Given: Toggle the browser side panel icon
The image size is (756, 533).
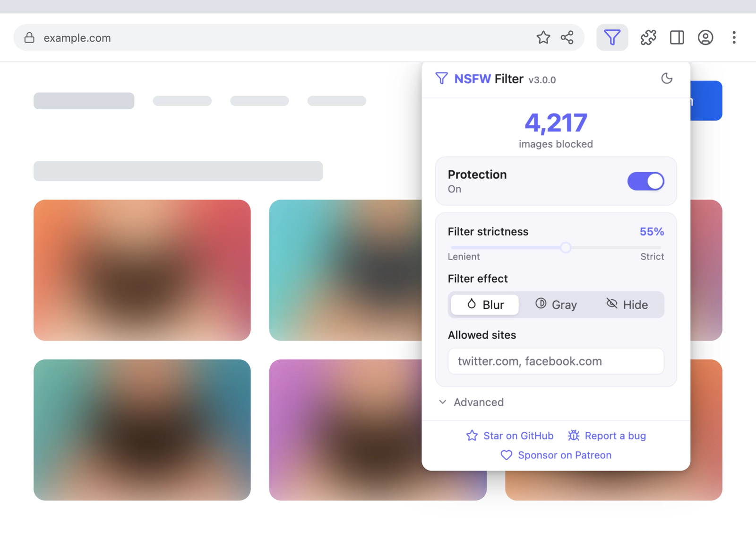Looking at the screenshot, I should pos(677,37).
